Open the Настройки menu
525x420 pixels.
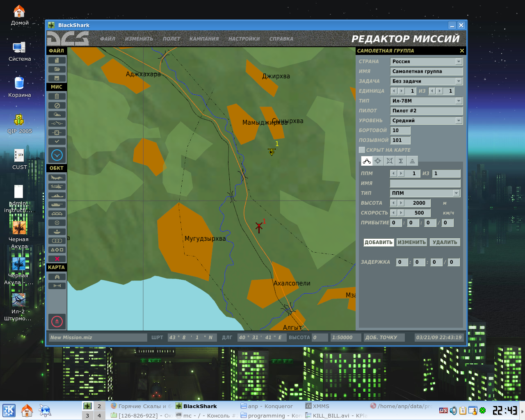pos(244,39)
